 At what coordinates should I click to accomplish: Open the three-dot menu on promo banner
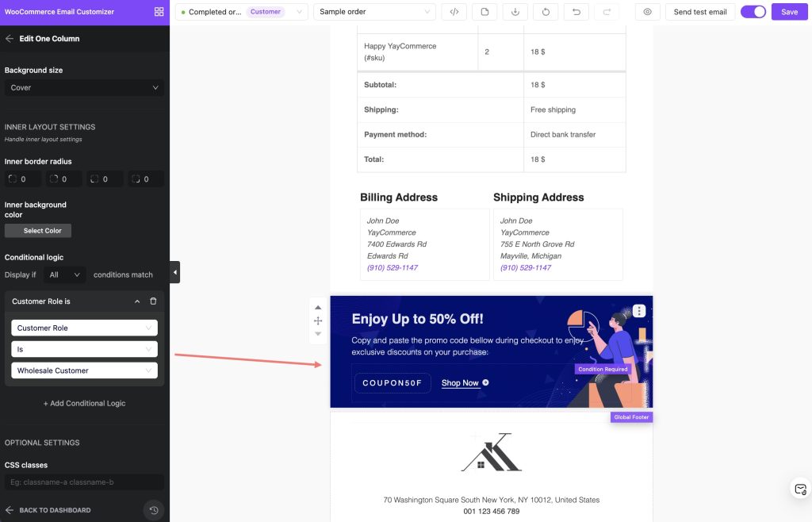click(639, 311)
